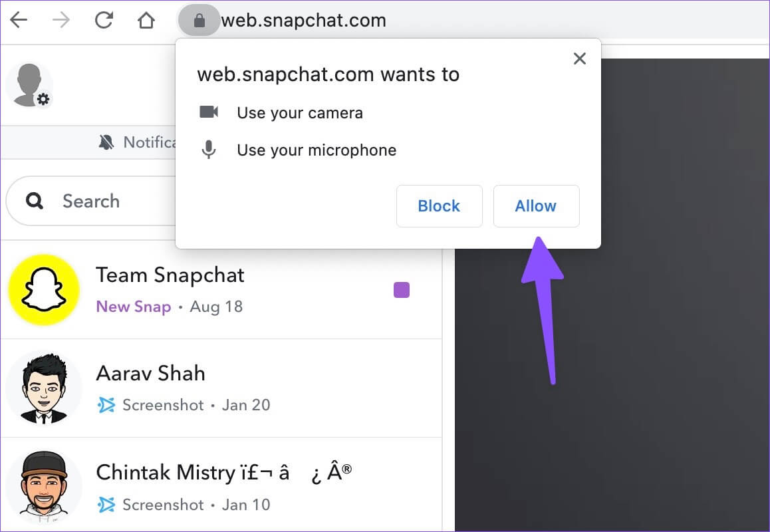The image size is (770, 532).
Task: Click Chintak Mistry's Bitmoji avatar
Action: click(44, 487)
